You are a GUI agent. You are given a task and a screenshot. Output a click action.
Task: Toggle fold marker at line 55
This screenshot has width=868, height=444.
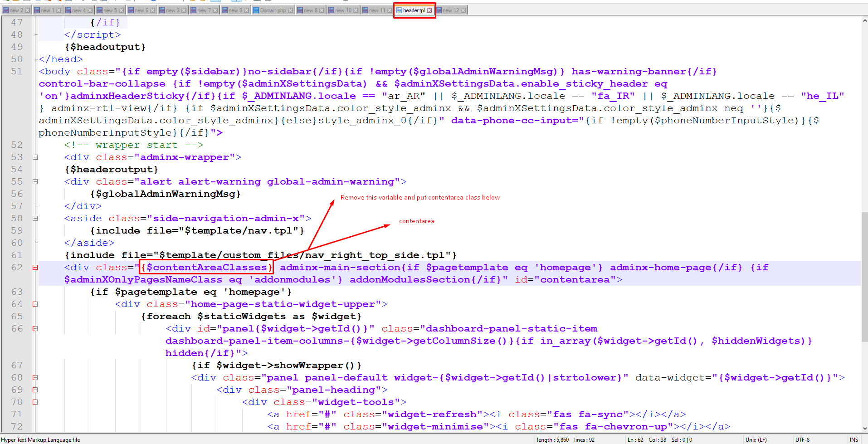tap(35, 182)
